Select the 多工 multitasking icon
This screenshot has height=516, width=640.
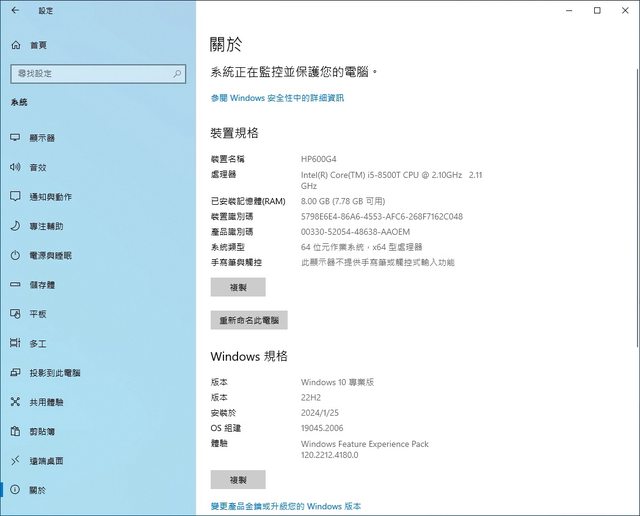(15, 343)
